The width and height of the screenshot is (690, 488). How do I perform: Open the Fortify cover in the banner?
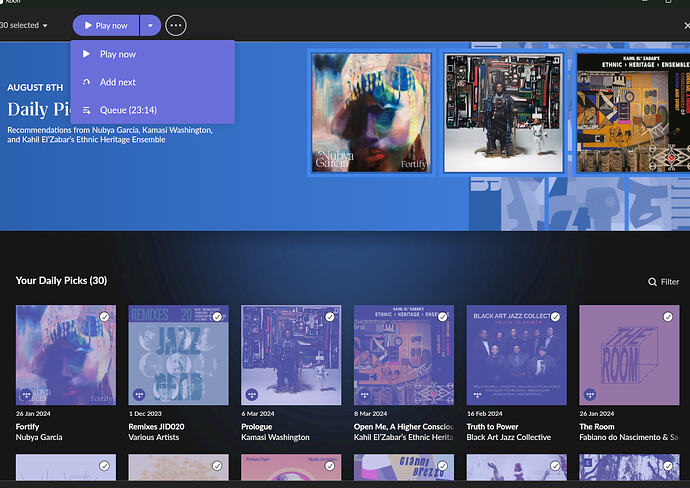point(371,113)
